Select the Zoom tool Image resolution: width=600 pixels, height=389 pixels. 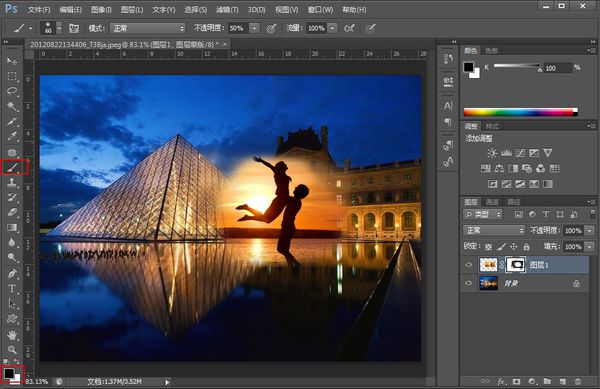(x=12, y=349)
